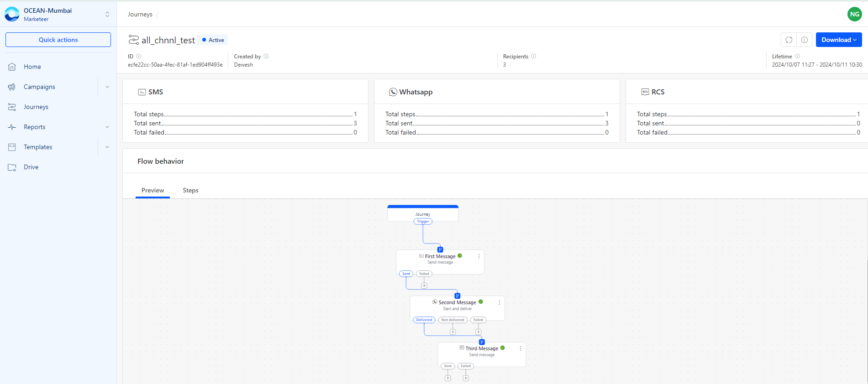The image size is (868, 384).
Task: Click Sent pill on Third Message
Action: point(447,366)
